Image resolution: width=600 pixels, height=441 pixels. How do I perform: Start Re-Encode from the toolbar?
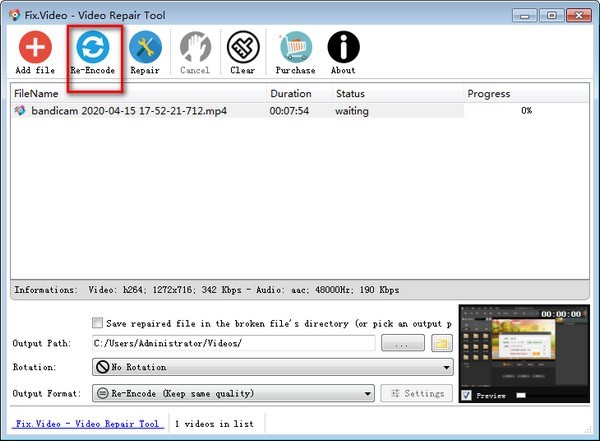point(93,52)
